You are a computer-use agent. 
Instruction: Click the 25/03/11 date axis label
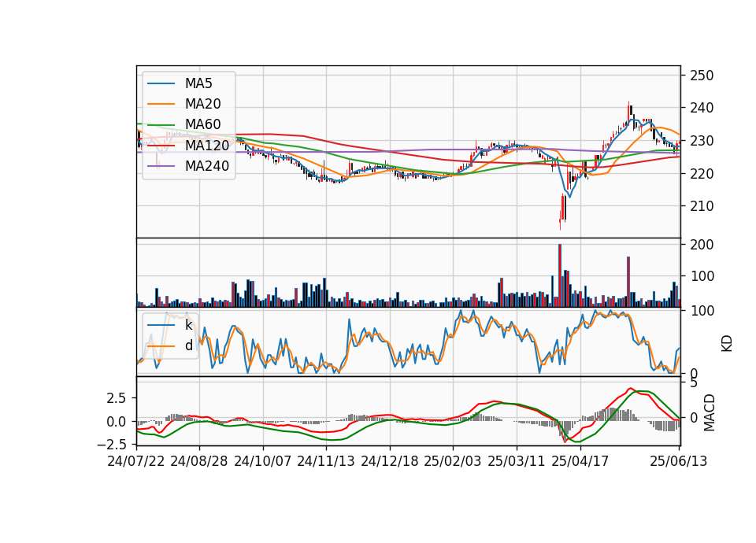[x=517, y=461]
